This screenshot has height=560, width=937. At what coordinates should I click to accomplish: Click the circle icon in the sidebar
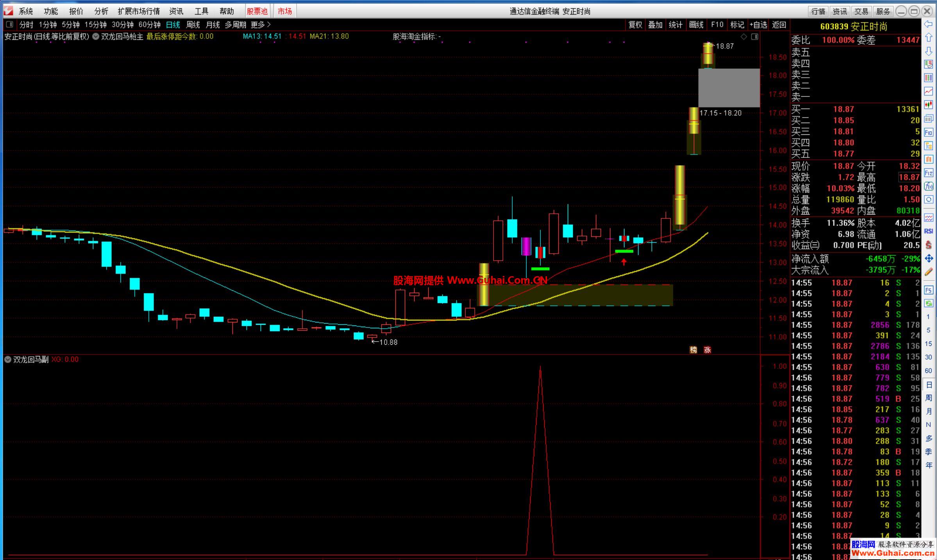tap(928, 199)
